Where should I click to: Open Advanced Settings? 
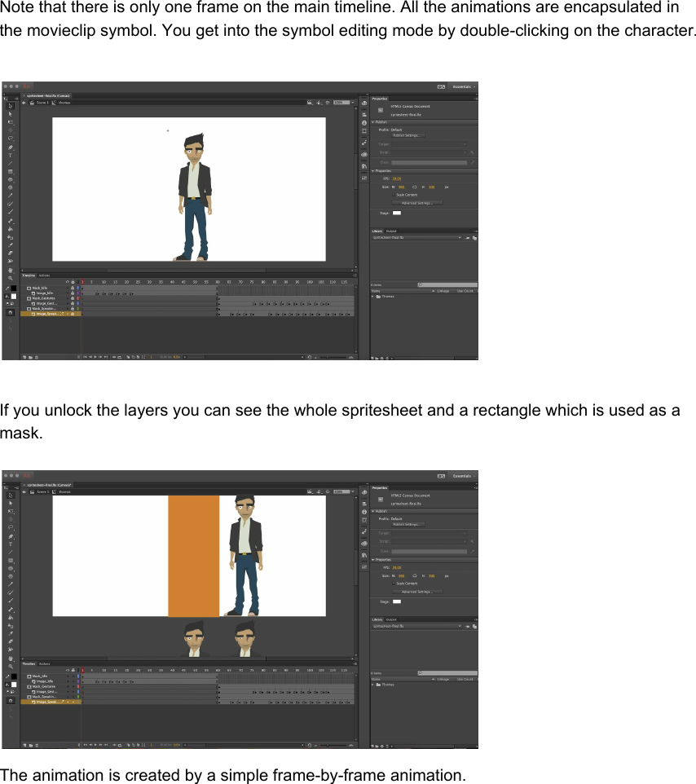pyautogui.click(x=417, y=203)
